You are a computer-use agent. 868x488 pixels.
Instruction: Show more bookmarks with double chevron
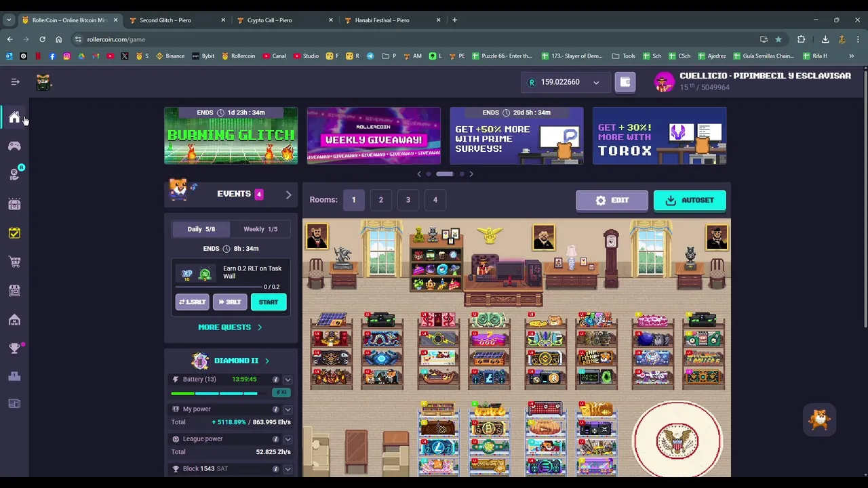click(851, 56)
